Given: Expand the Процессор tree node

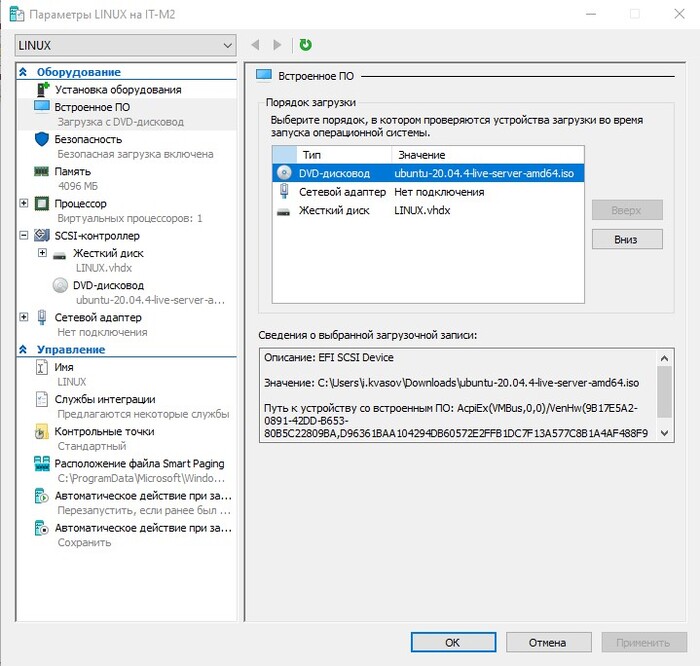Looking at the screenshot, I should [x=24, y=204].
